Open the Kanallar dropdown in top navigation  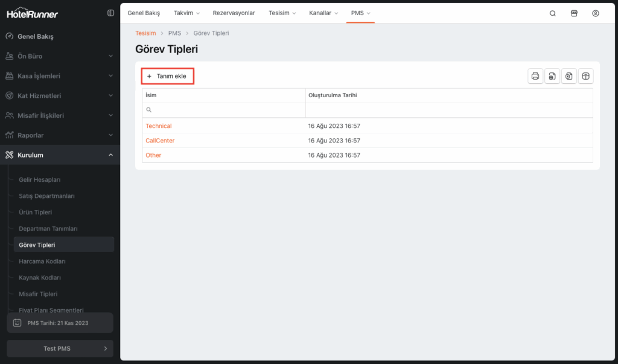tap(323, 13)
